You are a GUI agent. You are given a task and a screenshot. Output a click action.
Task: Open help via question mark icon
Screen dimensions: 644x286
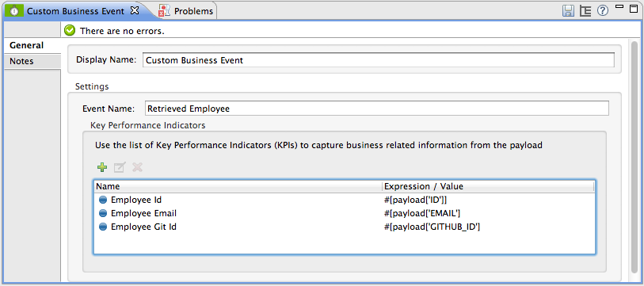[x=603, y=11]
